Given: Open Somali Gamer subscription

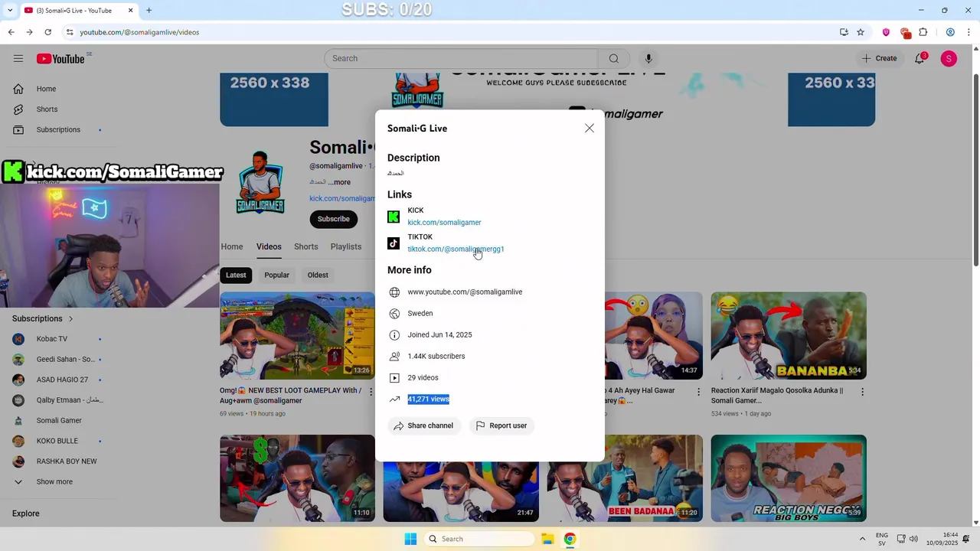Looking at the screenshot, I should [57, 421].
